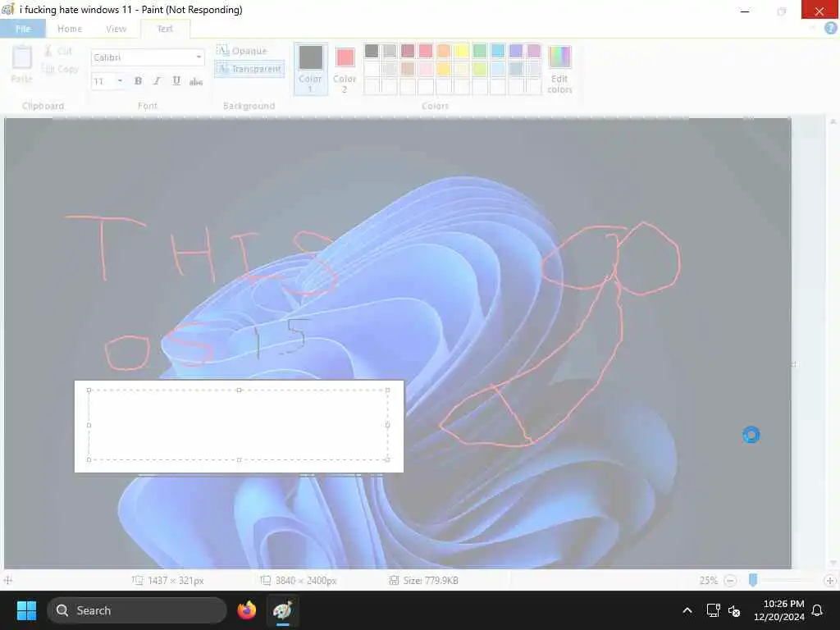The image size is (840, 630).
Task: Toggle Underline text formatting
Action: coord(176,81)
